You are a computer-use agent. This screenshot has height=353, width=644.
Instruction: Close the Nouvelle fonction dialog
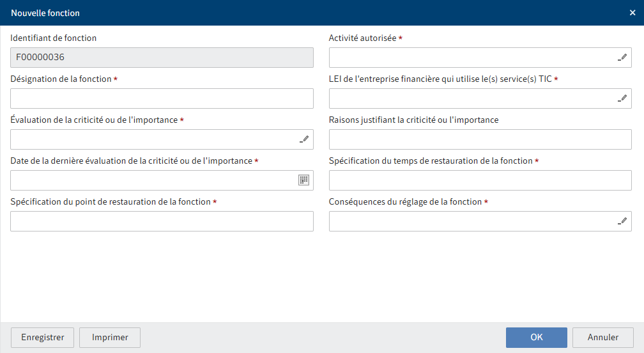[632, 13]
